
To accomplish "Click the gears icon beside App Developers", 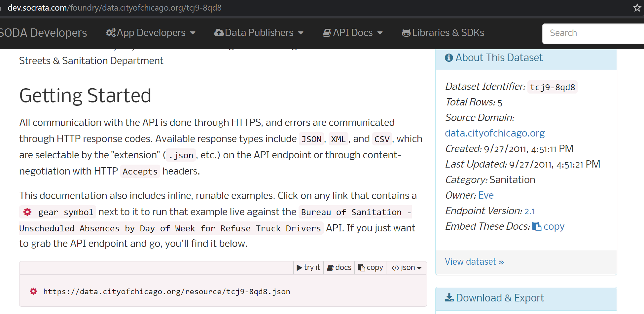I will tap(111, 32).
